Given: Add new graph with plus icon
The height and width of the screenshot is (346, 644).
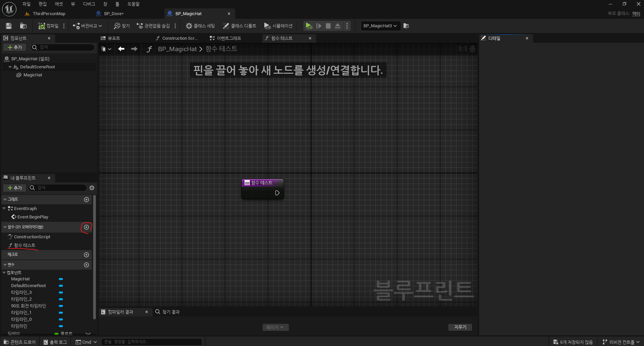Looking at the screenshot, I should point(86,200).
